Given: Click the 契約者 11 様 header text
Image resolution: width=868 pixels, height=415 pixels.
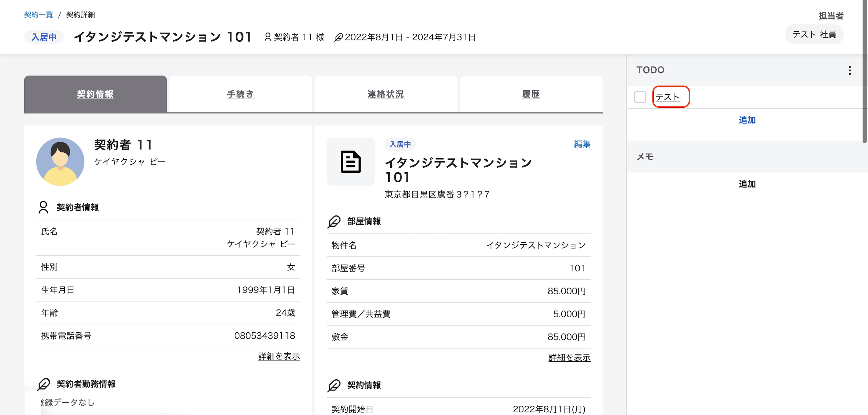Looking at the screenshot, I should [299, 37].
